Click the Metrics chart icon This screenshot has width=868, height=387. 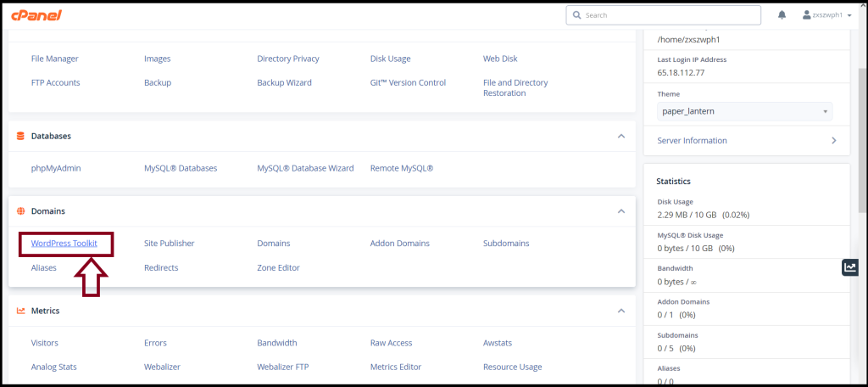click(x=20, y=311)
